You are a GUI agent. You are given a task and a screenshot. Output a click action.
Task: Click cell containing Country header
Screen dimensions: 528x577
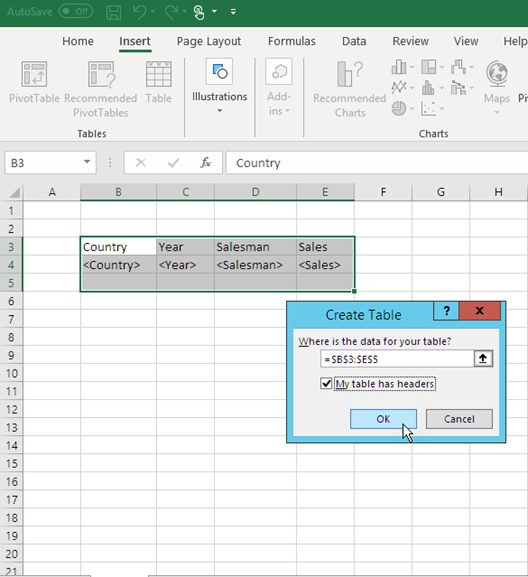pyautogui.click(x=118, y=247)
